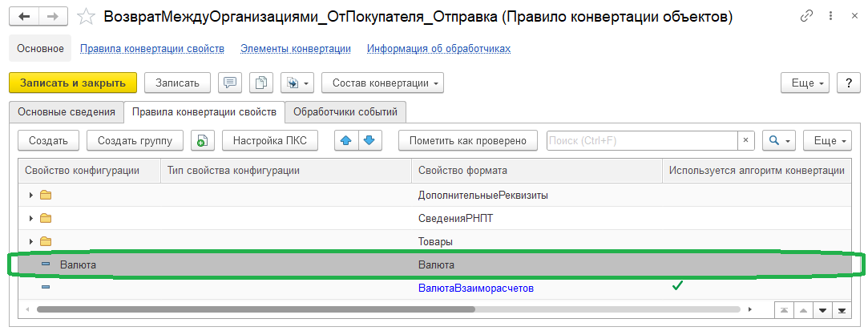
Task: Close the conversion rule form
Action: pos(854,17)
